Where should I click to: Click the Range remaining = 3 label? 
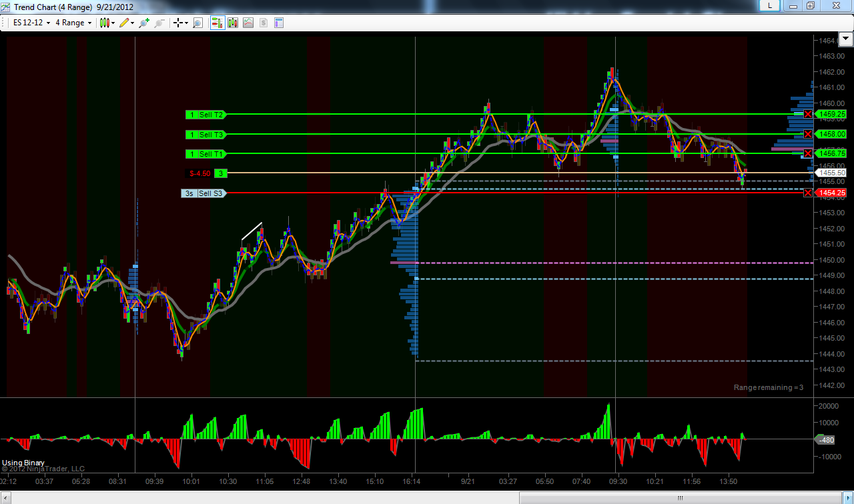(x=769, y=387)
